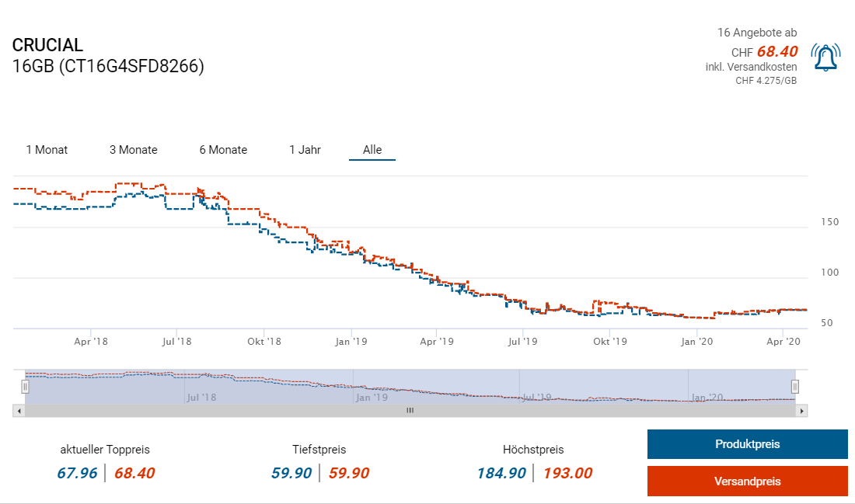Screen dimensions: 855x504
Task: Click the Höchstpreis label
Action: [533, 450]
